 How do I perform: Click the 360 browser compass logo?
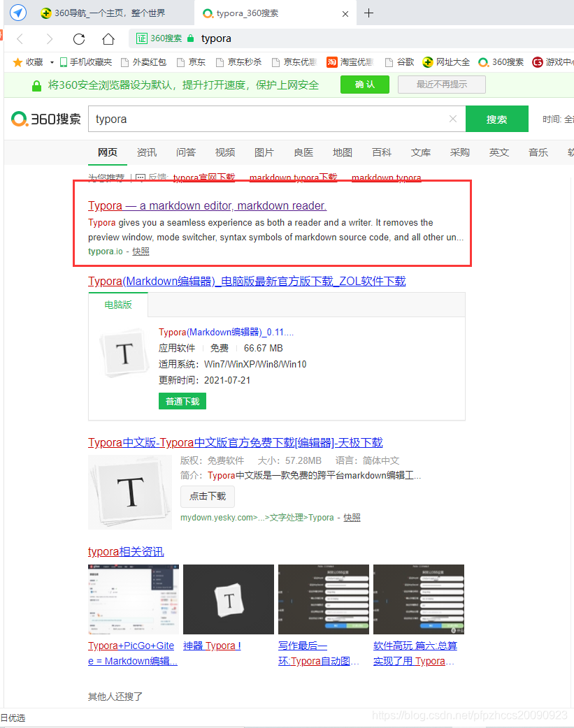(18, 12)
